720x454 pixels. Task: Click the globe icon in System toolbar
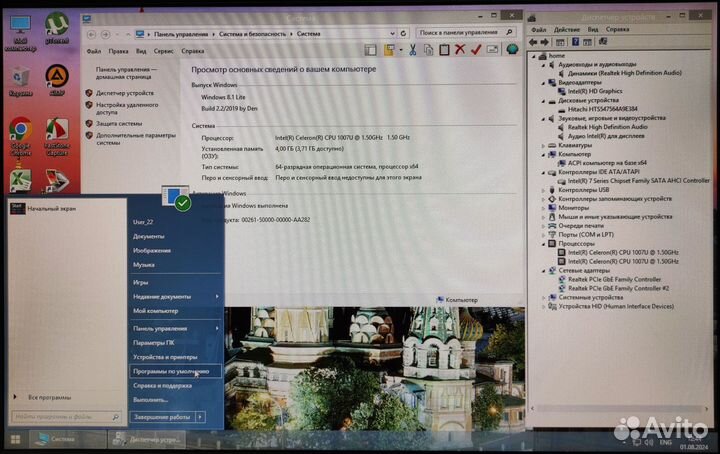pyautogui.click(x=512, y=49)
